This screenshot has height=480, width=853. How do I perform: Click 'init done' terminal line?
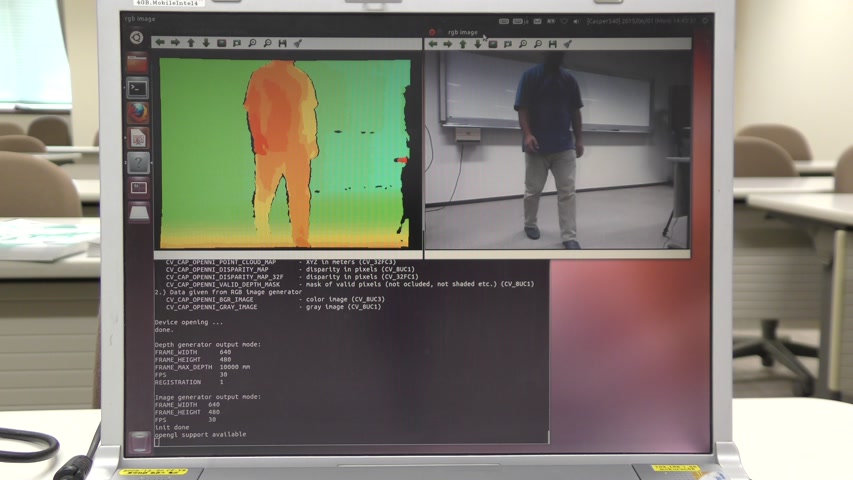pos(172,427)
